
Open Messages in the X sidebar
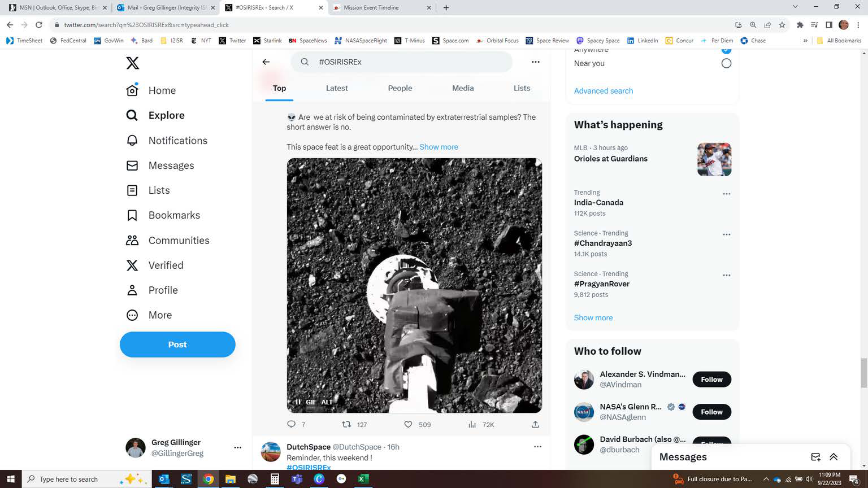(160, 165)
